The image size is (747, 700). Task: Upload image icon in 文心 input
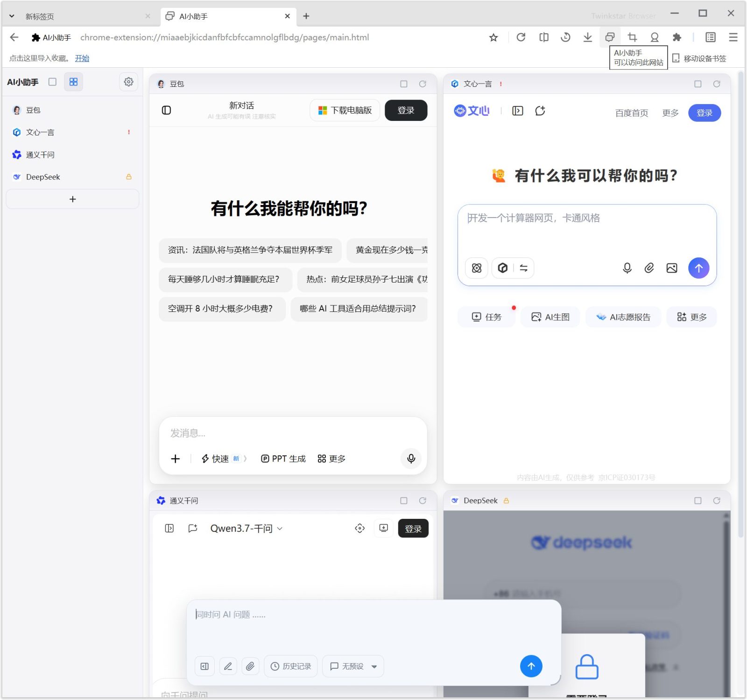tap(671, 268)
